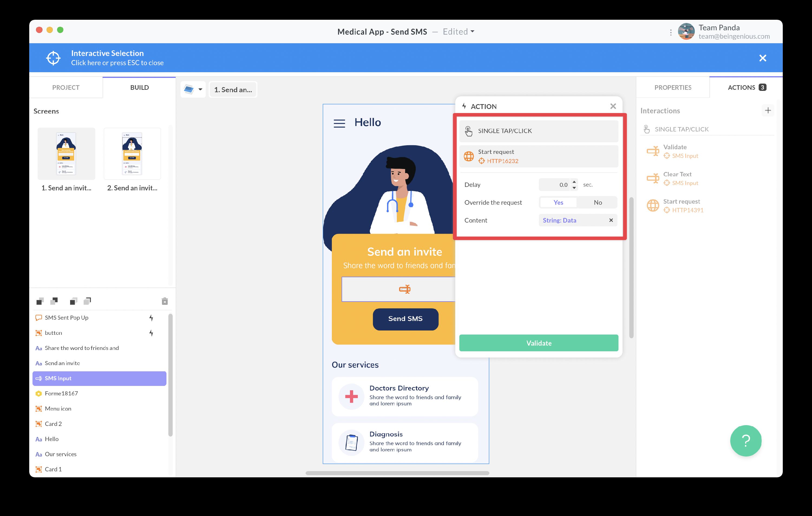This screenshot has width=812, height=516.
Task: Click the SINGLE TAP/CLICK hand icon in the ACTION popup
Action: (469, 131)
